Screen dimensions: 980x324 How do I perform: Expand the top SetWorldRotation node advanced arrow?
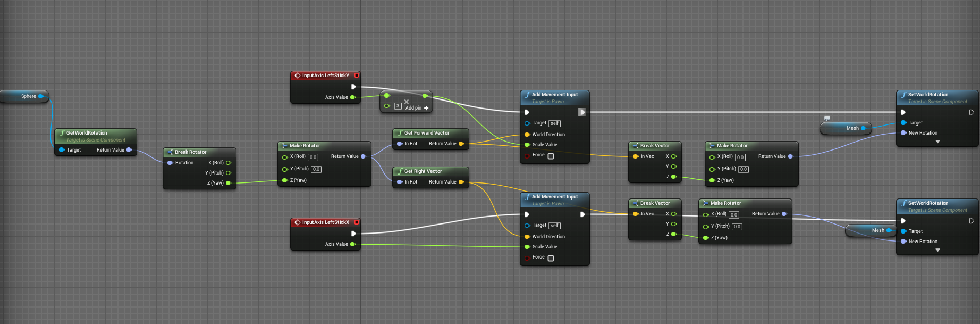[x=937, y=142]
